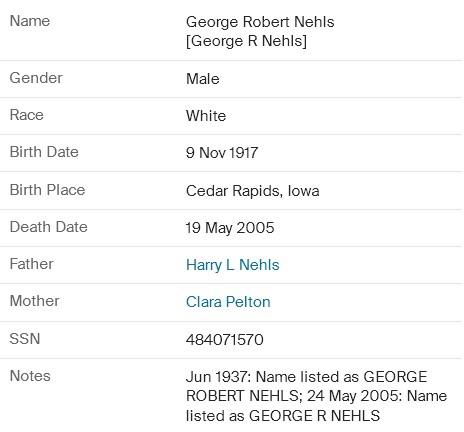The height and width of the screenshot is (432, 464).
Task: Click the birth place Cedar Rapids, Iowa
Action: tap(253, 191)
